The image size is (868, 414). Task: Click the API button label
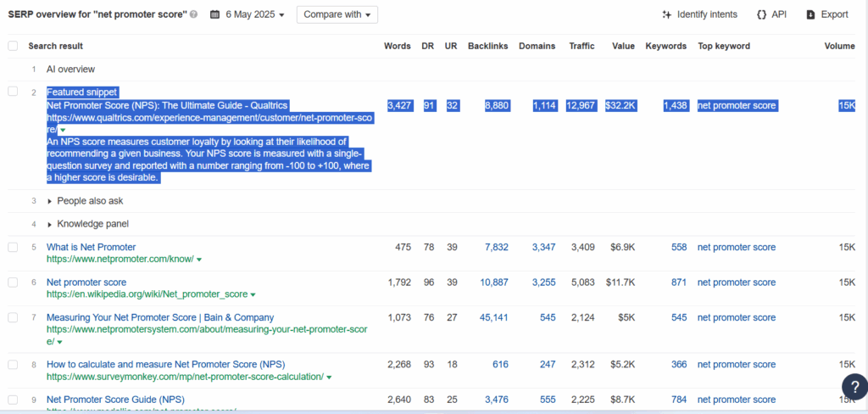pos(779,15)
